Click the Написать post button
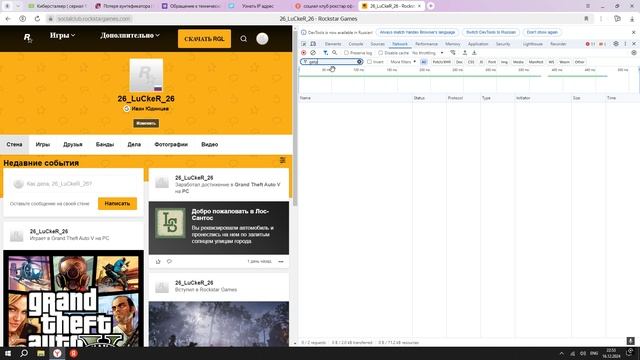640x360 pixels. [x=117, y=203]
